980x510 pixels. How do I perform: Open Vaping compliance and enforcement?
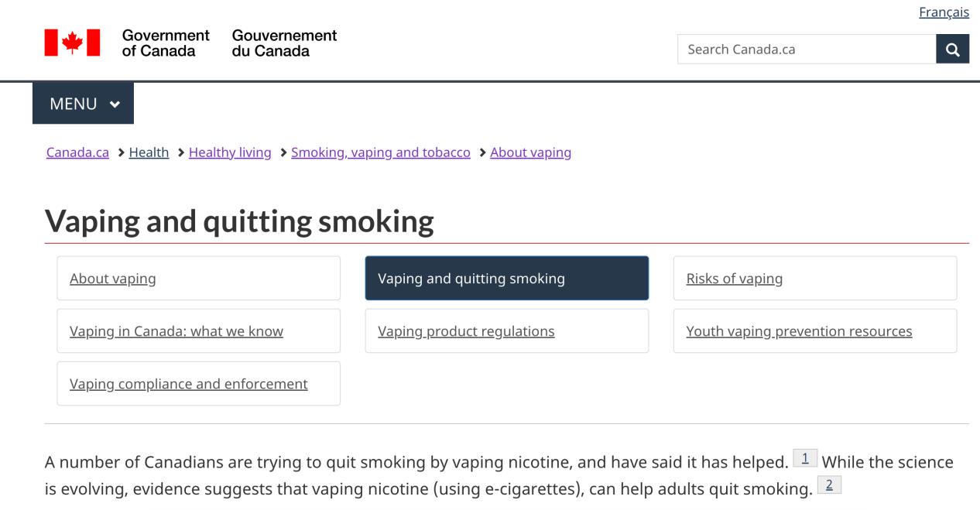coord(198,384)
